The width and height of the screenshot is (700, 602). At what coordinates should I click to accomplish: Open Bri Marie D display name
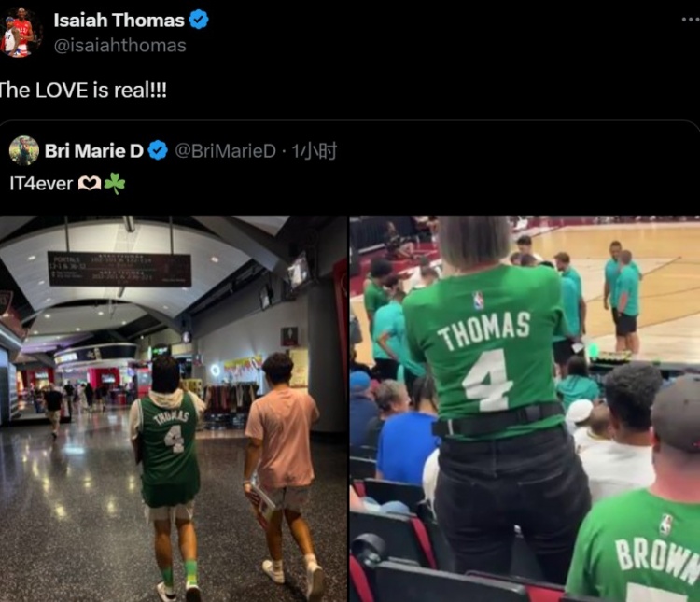[x=93, y=151]
